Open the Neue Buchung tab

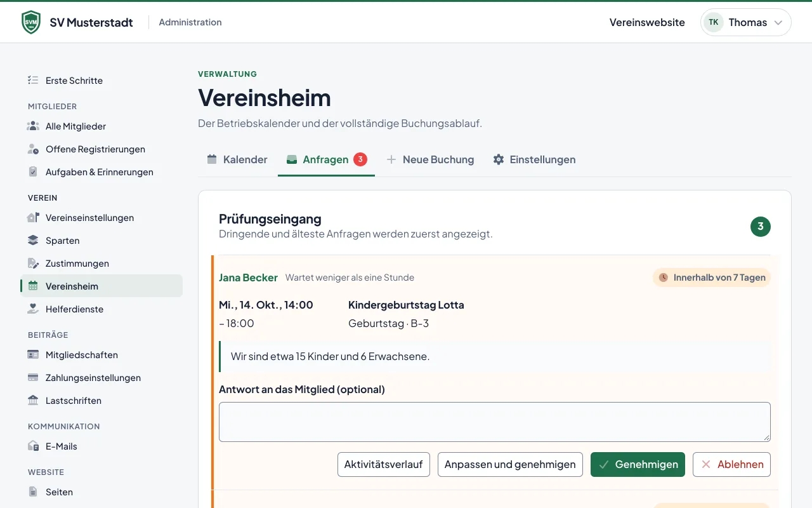point(430,159)
